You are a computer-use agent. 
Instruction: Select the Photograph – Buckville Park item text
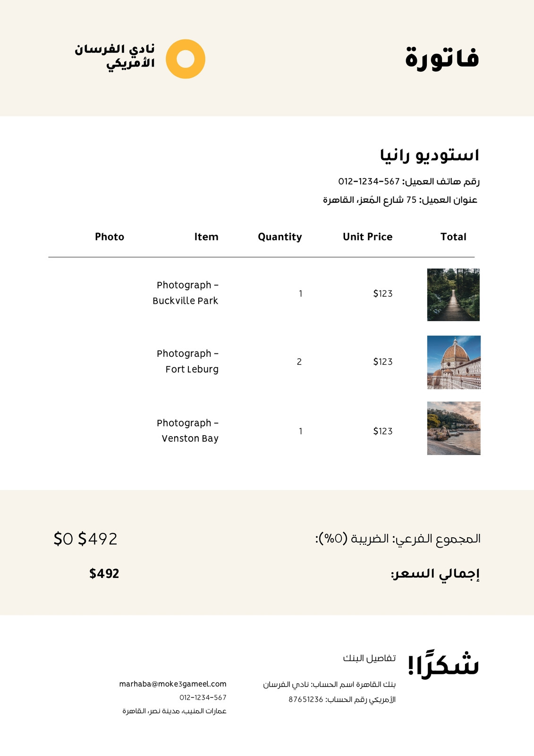point(186,293)
